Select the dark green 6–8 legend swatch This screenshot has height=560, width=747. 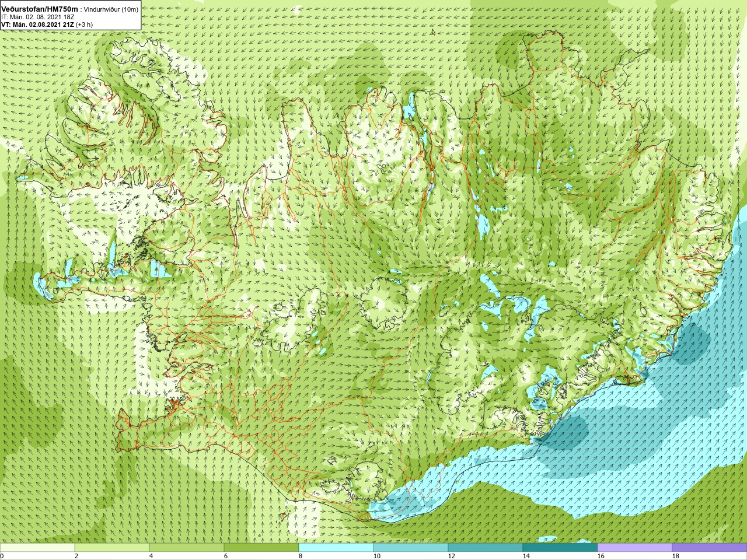[261, 548]
